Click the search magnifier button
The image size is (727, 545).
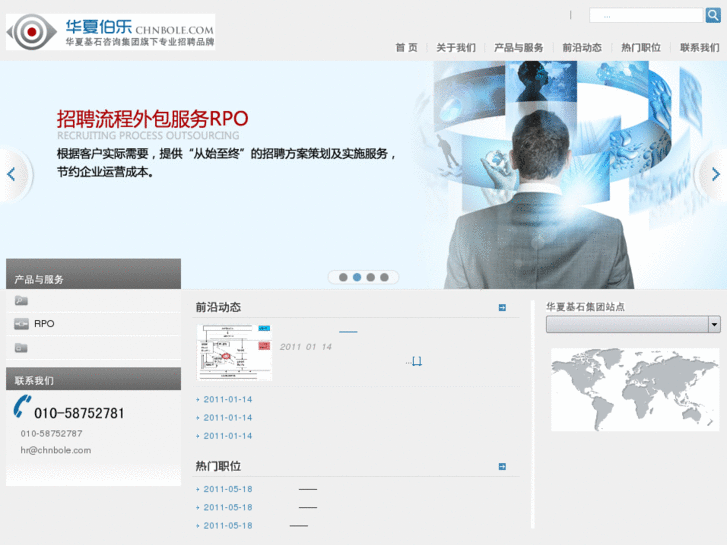pyautogui.click(x=713, y=15)
